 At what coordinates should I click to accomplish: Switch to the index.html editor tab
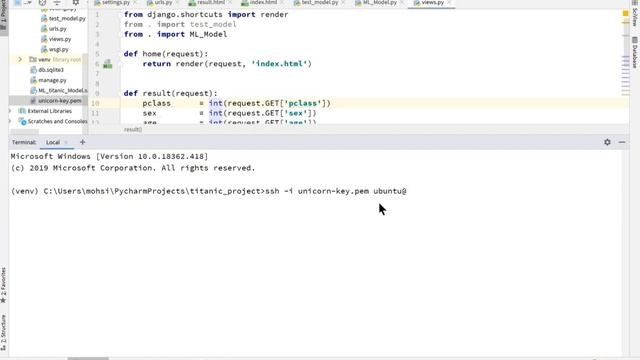(262, 2)
